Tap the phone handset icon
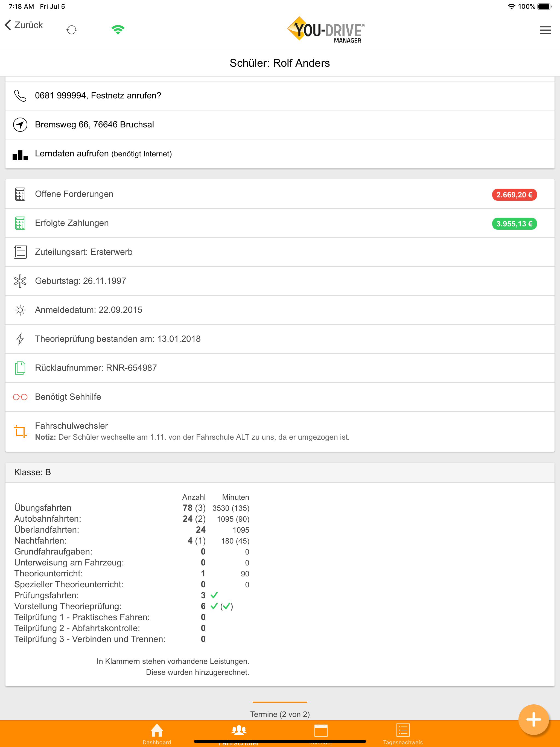Viewport: 560px width, 747px height. coord(20,96)
